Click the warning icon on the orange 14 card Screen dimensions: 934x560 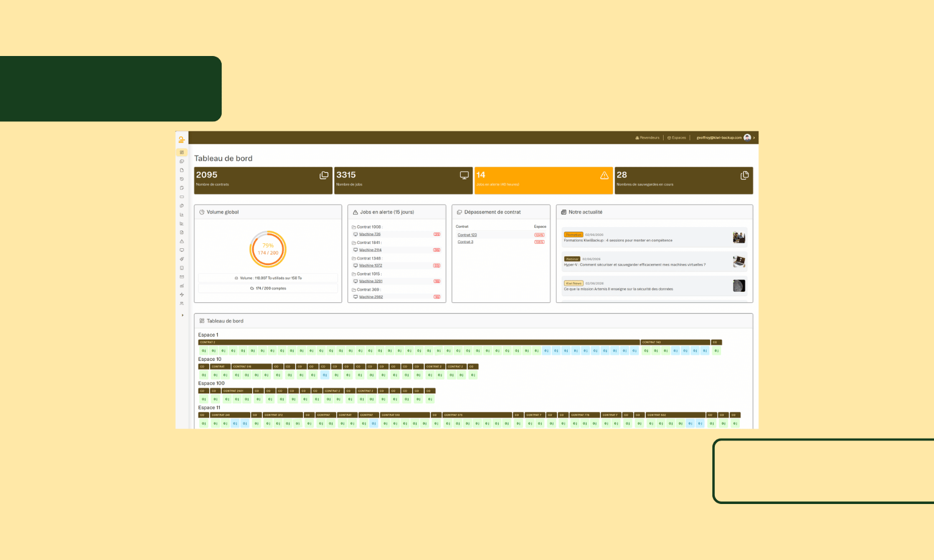point(605,175)
